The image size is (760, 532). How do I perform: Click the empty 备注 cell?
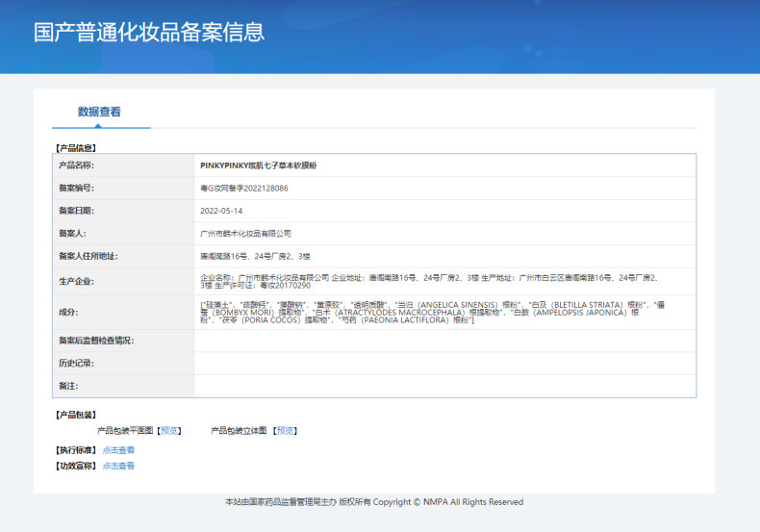click(x=443, y=386)
